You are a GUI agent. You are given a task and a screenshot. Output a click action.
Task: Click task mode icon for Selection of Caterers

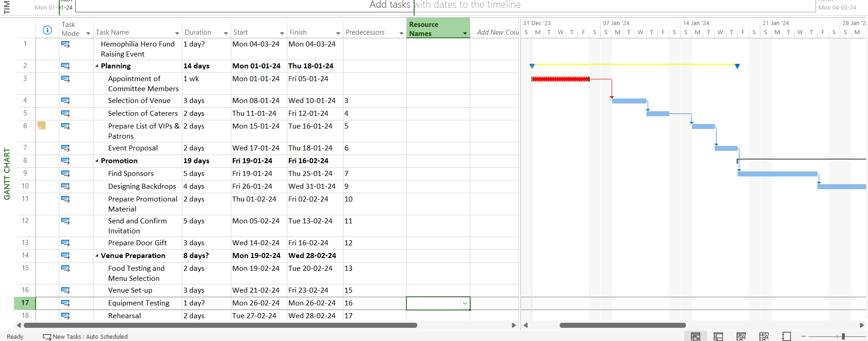pyautogui.click(x=65, y=114)
